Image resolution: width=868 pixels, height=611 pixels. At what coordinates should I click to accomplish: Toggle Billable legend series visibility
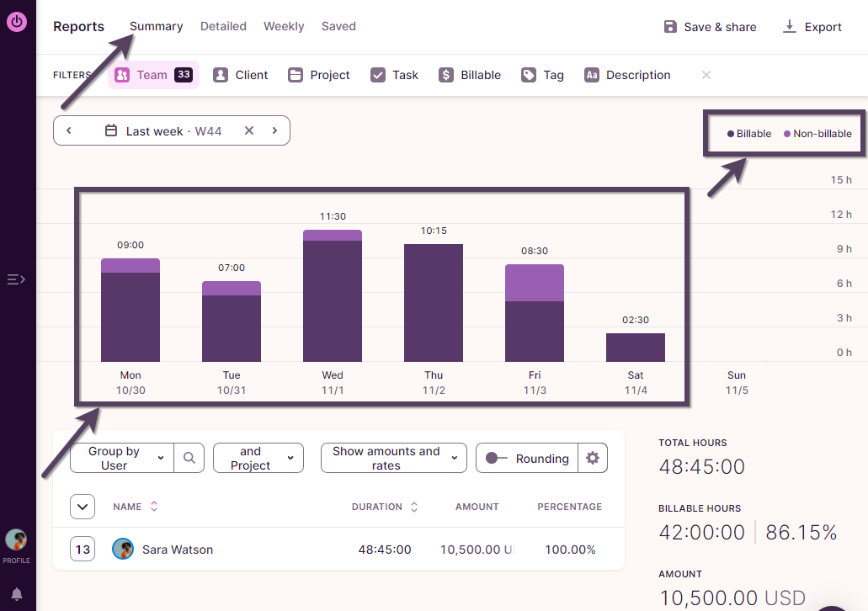pyautogui.click(x=749, y=134)
